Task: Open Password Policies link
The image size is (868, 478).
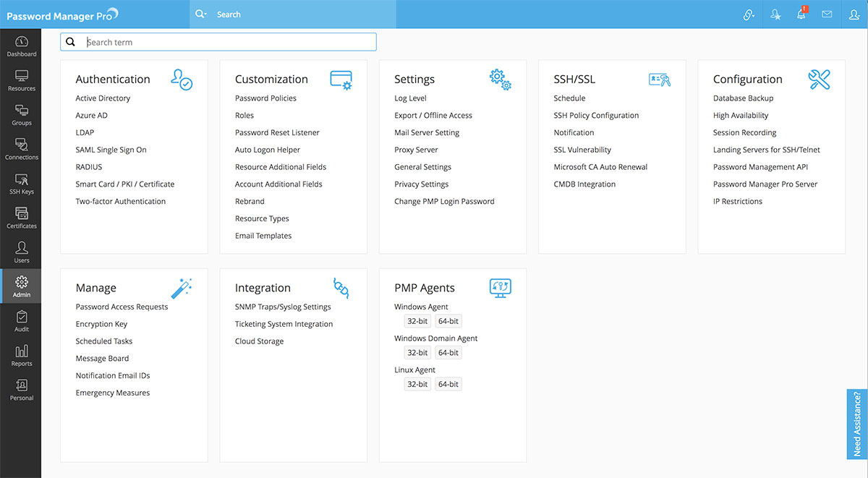Action: point(265,98)
